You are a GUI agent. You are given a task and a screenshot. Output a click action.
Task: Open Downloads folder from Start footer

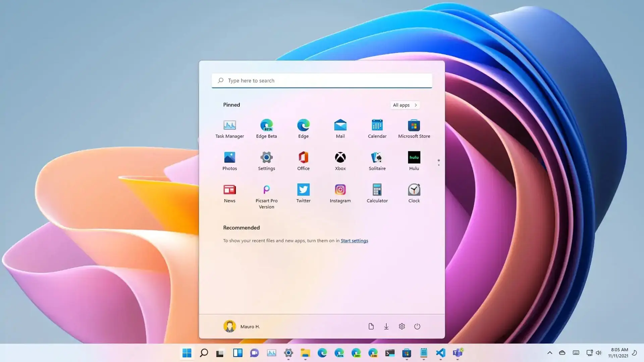tap(386, 326)
